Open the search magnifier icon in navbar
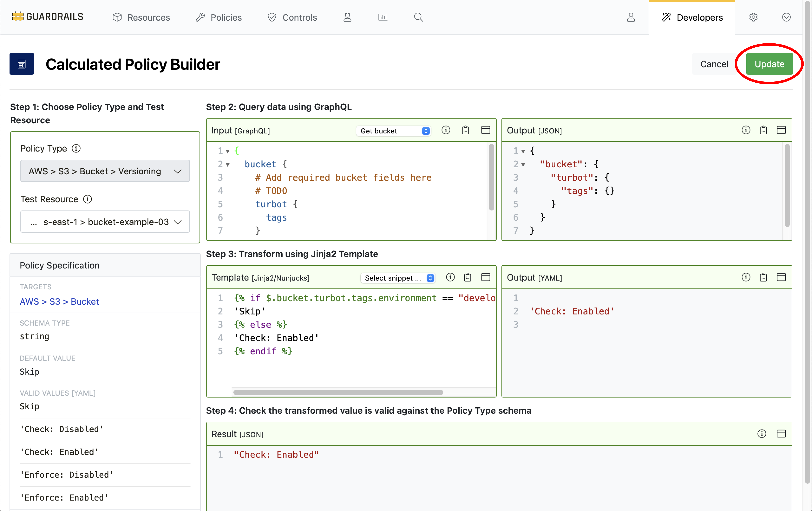Image resolution: width=812 pixels, height=511 pixels. tap(418, 17)
